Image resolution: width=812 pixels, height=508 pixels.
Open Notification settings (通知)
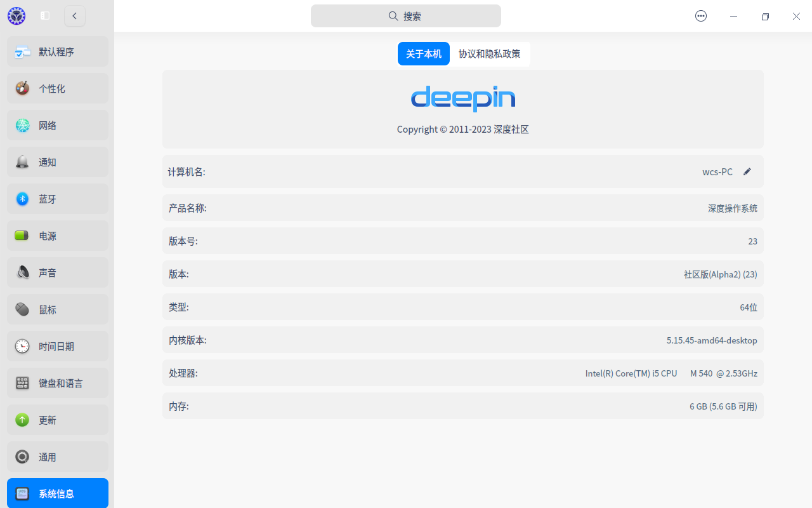(57, 162)
